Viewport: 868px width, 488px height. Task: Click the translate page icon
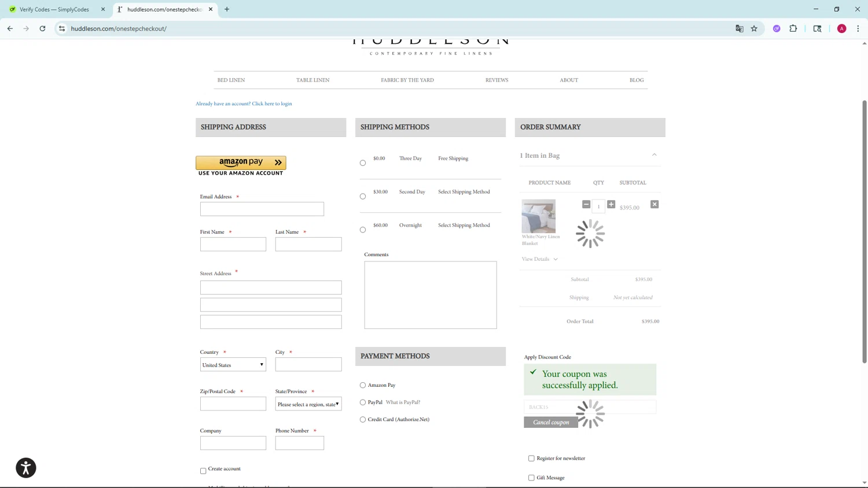click(739, 28)
